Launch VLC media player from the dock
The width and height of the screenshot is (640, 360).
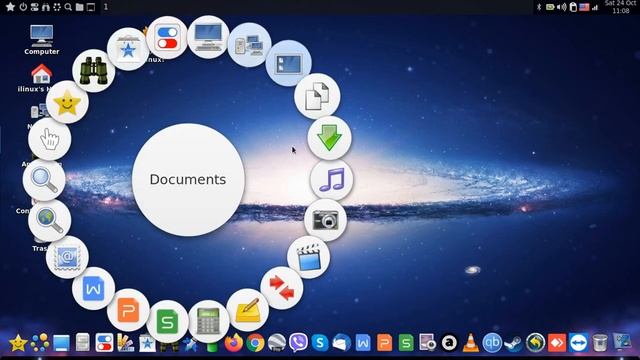pyautogui.click(x=471, y=343)
